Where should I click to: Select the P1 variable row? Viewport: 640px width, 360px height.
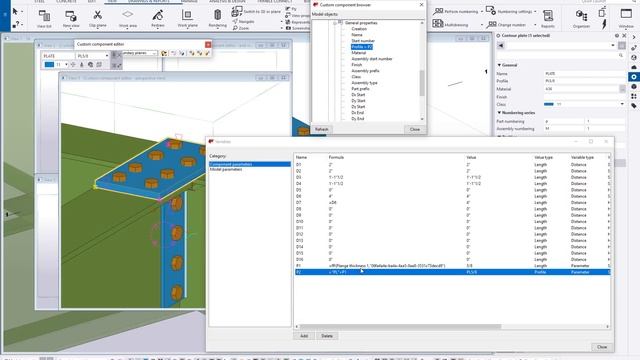(452, 266)
